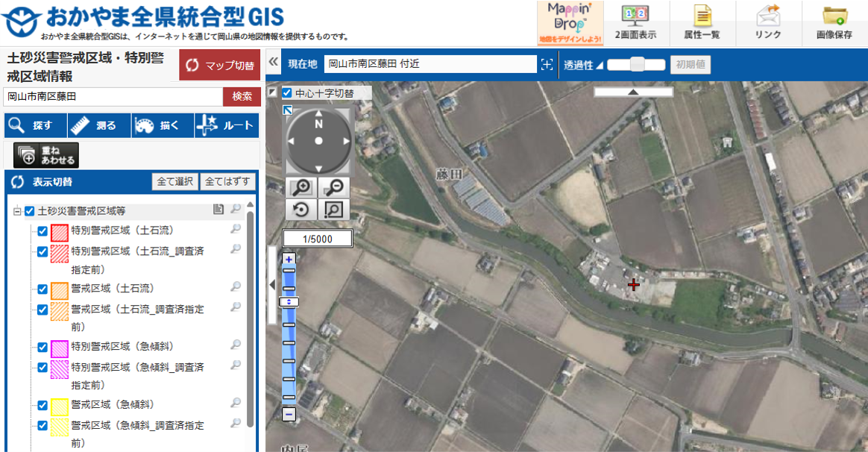This screenshot has height=452, width=868.
Task: Collapse left panel with double chevron
Action: 273,63
